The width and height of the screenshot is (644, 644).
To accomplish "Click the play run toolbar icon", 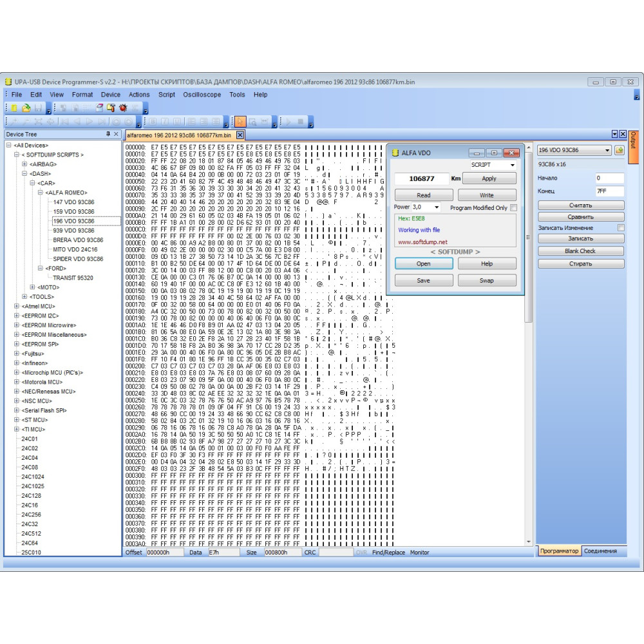I will [289, 122].
